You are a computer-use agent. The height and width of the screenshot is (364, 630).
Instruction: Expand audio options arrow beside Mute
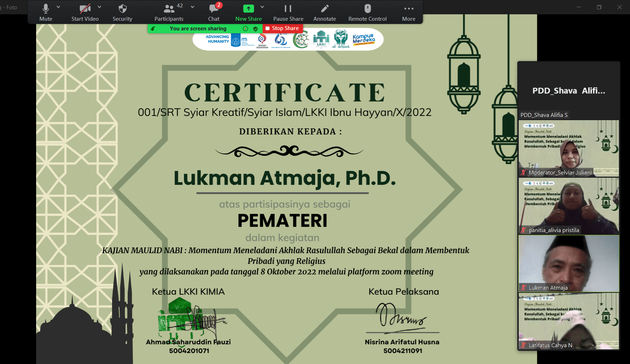[58, 7]
